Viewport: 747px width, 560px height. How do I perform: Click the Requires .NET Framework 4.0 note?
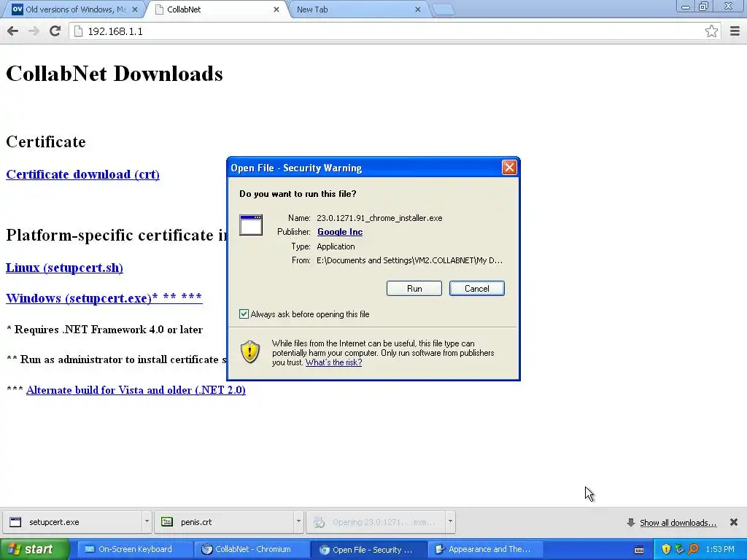pyautogui.click(x=105, y=330)
